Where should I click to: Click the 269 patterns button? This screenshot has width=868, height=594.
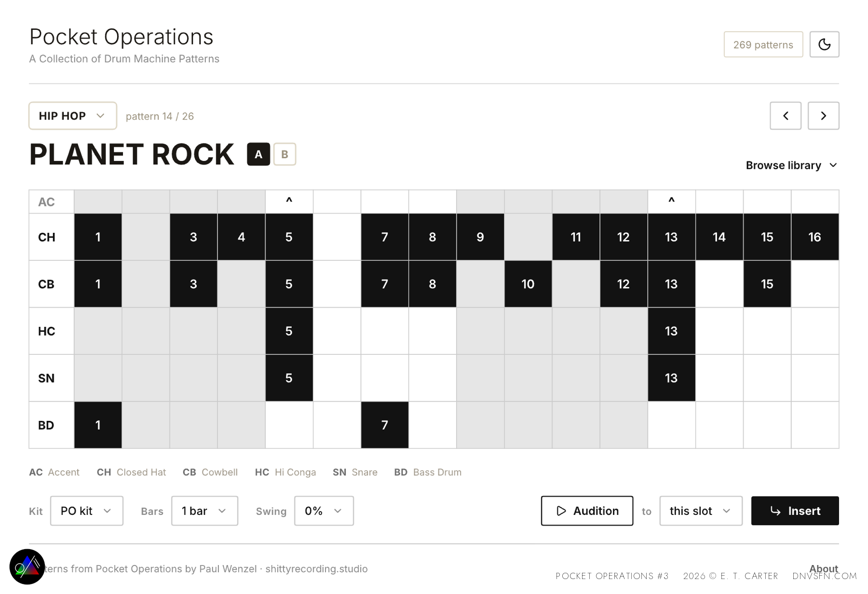[763, 44]
